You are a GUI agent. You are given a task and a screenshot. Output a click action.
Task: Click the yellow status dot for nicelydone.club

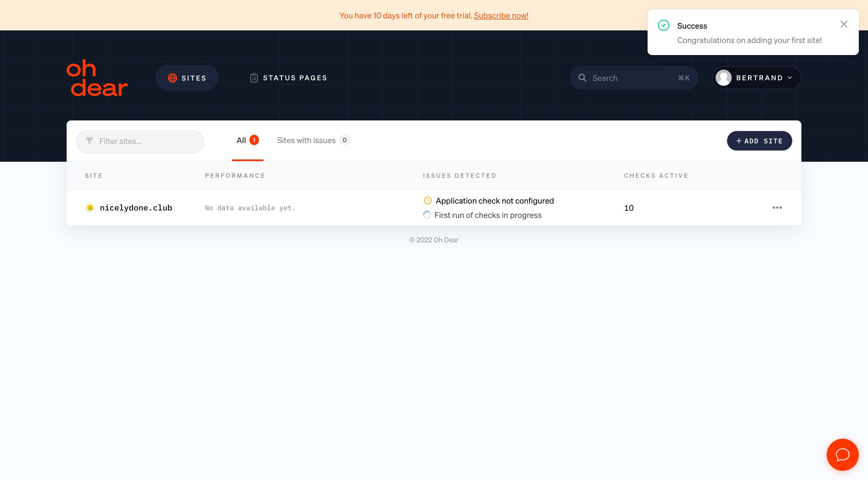[x=90, y=208]
